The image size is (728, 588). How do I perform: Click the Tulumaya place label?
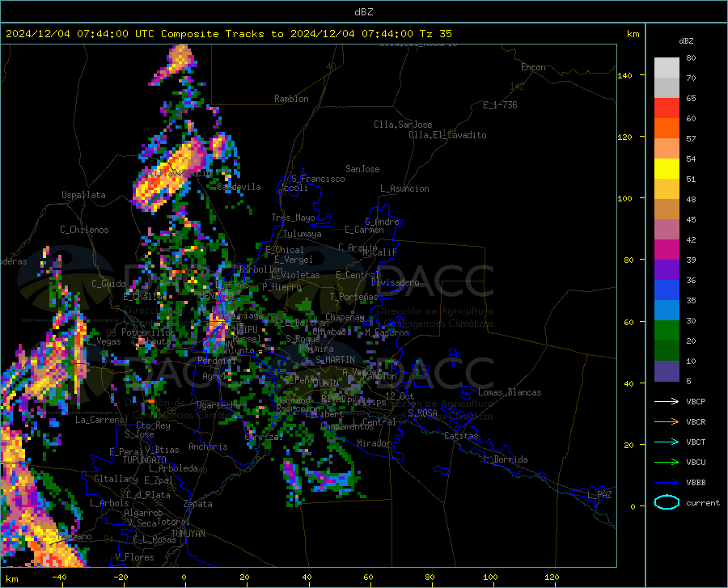[303, 234]
